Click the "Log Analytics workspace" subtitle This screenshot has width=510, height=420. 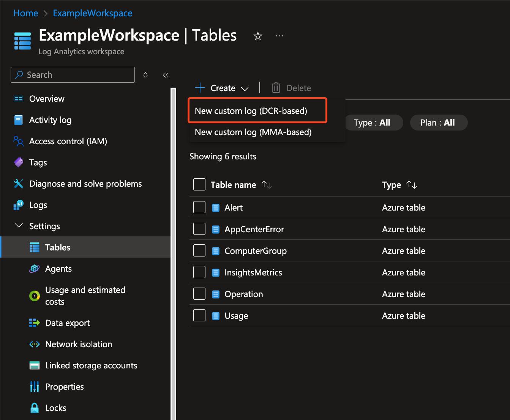(82, 52)
